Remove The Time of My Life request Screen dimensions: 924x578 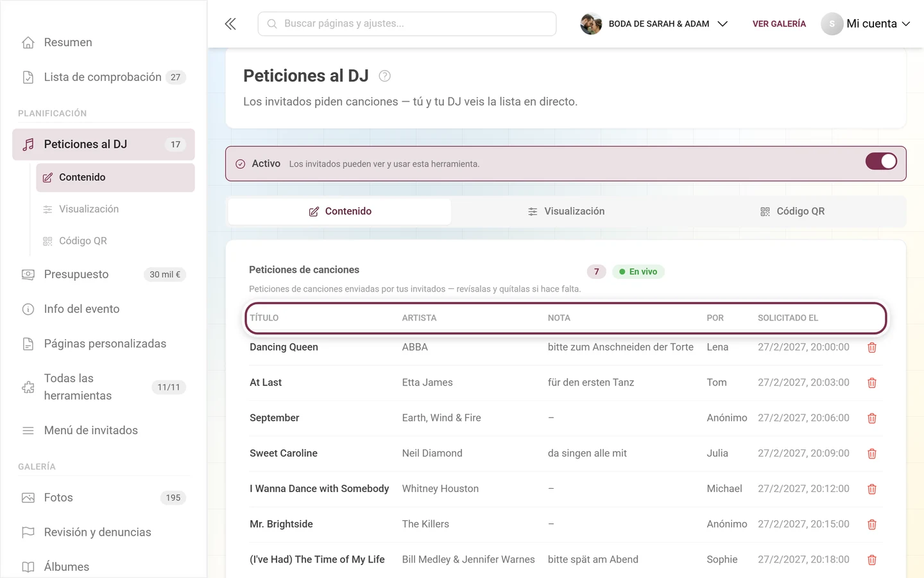(872, 560)
